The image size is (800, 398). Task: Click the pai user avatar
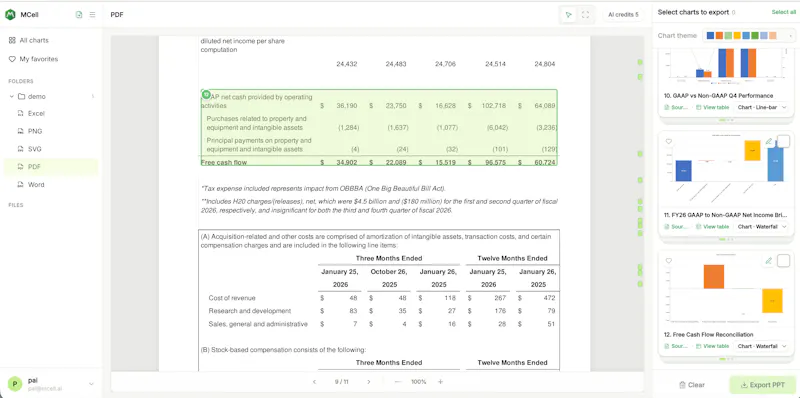click(x=15, y=384)
